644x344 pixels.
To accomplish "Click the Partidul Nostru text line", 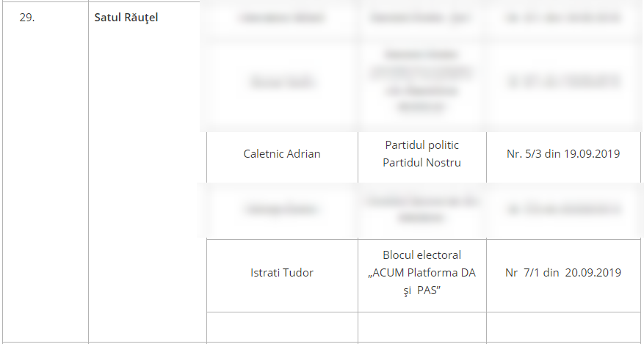I will point(422,163).
